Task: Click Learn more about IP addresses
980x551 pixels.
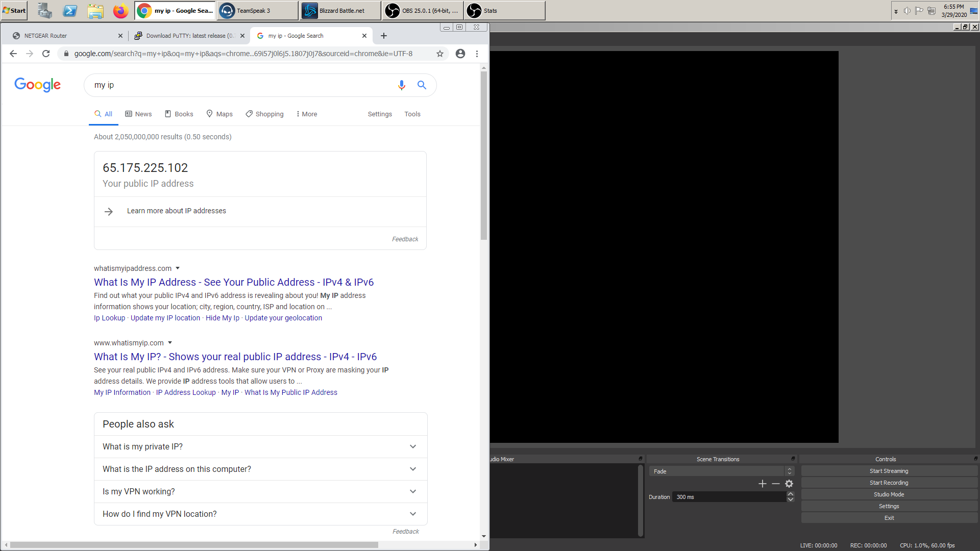Action: tap(177, 211)
